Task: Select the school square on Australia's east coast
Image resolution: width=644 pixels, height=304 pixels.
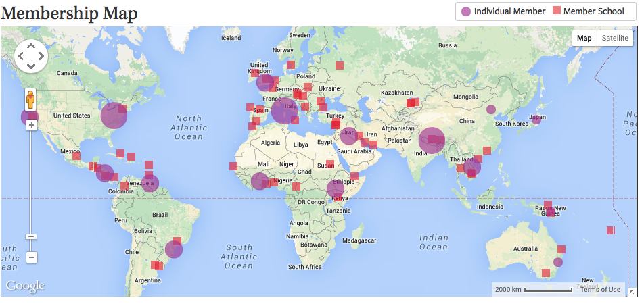Action: pos(561,249)
